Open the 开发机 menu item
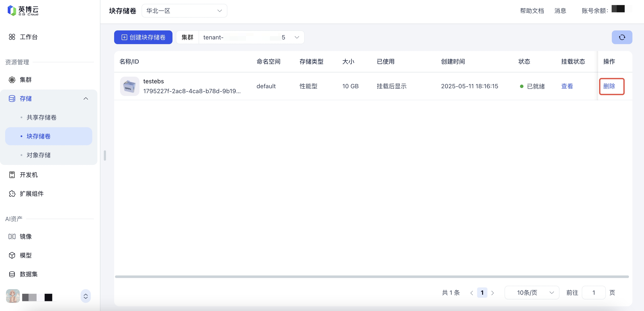Image resolution: width=644 pixels, height=311 pixels. tap(29, 175)
